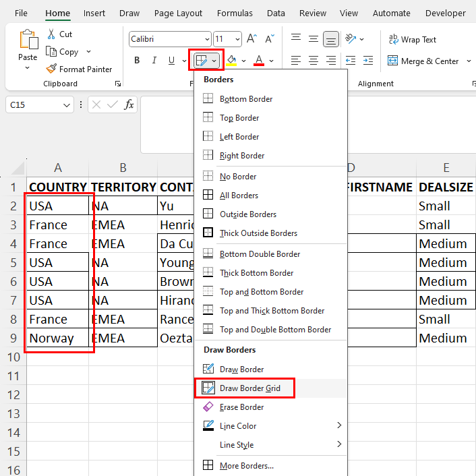The image size is (476, 476).
Task: Expand the Merge & Center arrow
Action: (469, 61)
